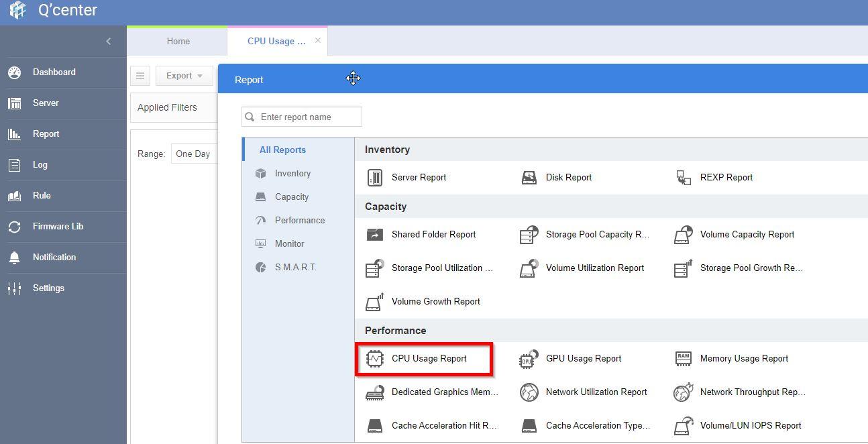The image size is (868, 444).
Task: Click the Volume Utilization Report icon
Action: 529,268
